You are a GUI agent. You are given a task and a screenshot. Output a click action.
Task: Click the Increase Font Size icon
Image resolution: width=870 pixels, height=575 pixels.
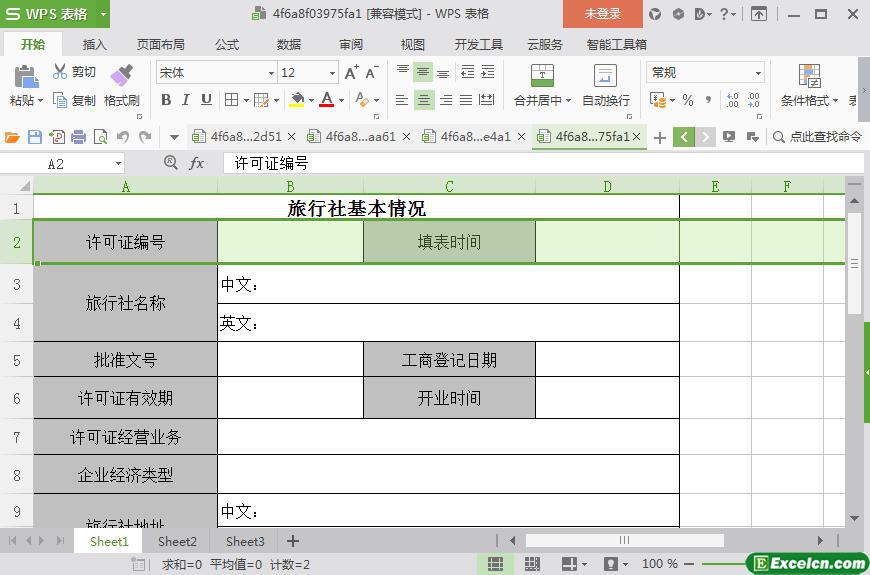tap(351, 73)
